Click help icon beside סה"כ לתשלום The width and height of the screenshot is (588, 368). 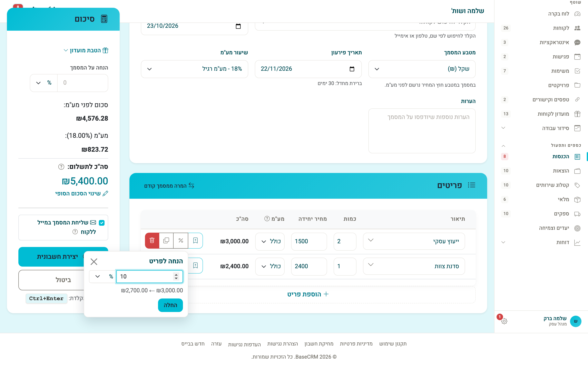[61, 167]
